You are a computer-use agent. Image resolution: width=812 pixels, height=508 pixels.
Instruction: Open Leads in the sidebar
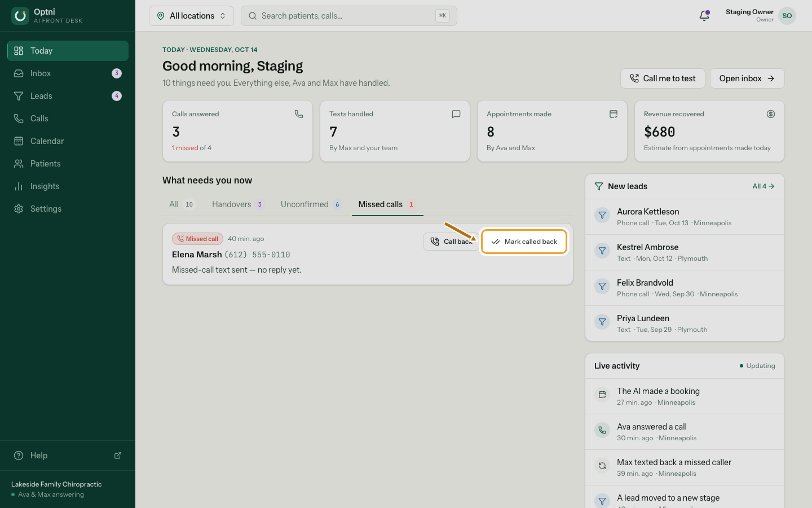click(68, 96)
